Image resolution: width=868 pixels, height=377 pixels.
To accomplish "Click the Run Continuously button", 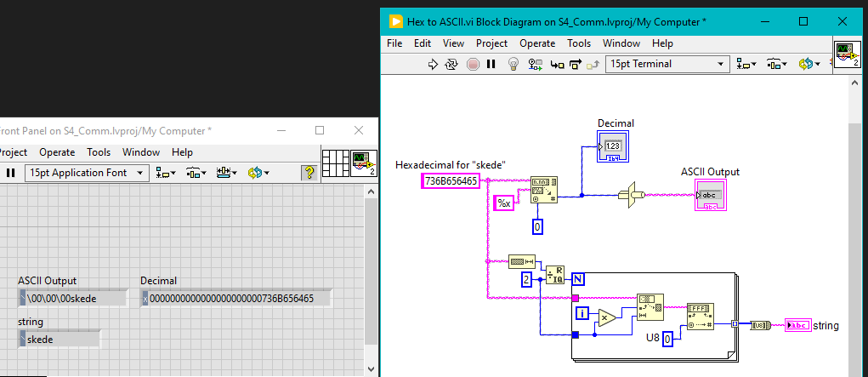I will coord(451,64).
